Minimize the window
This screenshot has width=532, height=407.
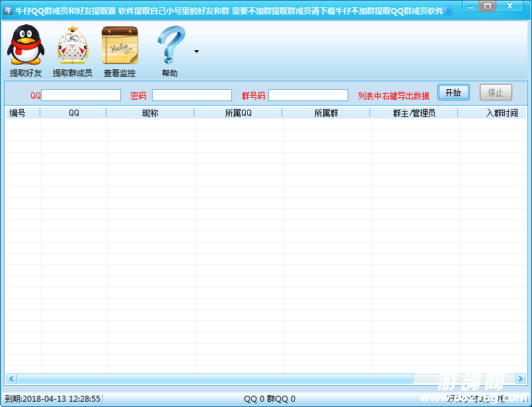(x=471, y=6)
